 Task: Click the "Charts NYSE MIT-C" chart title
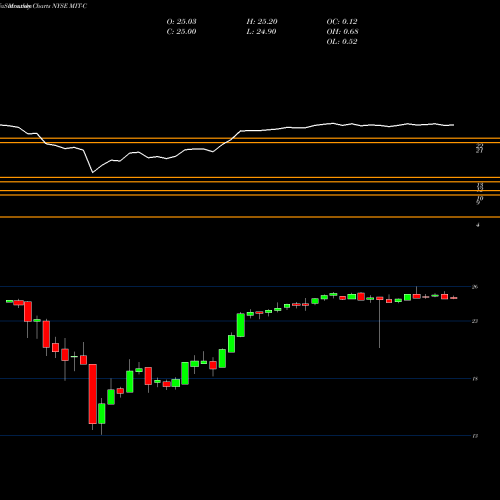tap(60, 6)
